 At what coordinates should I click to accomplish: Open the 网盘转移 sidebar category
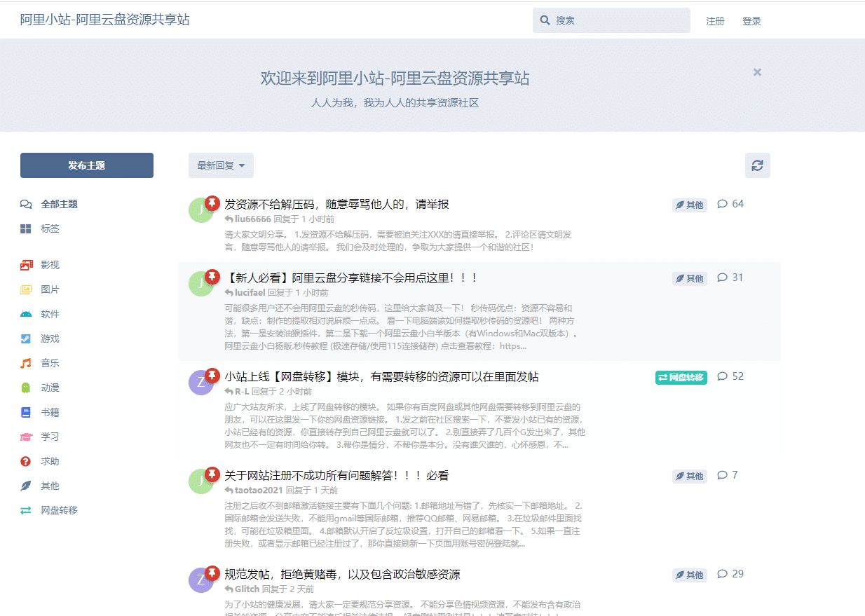[59, 510]
